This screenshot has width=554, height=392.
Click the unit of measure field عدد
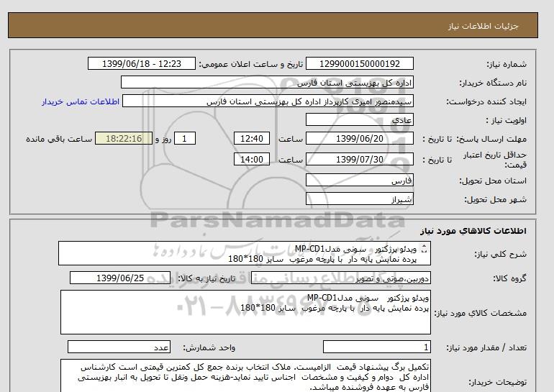tap(119, 347)
